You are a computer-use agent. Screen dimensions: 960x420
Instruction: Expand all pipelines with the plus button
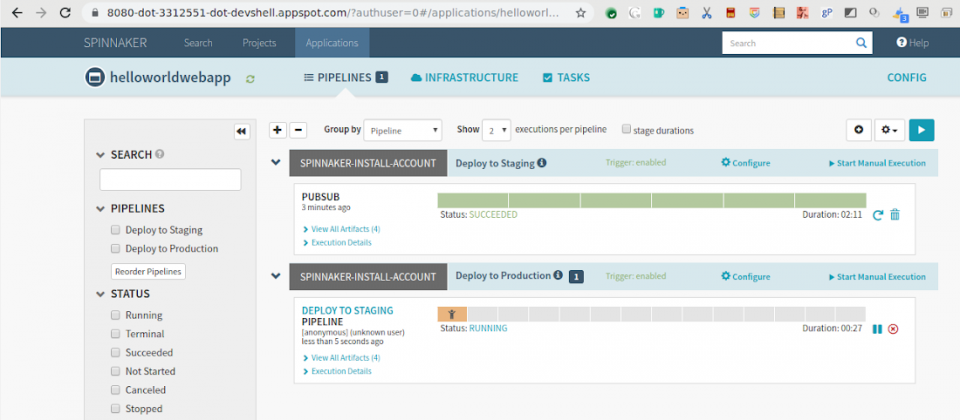(x=277, y=130)
